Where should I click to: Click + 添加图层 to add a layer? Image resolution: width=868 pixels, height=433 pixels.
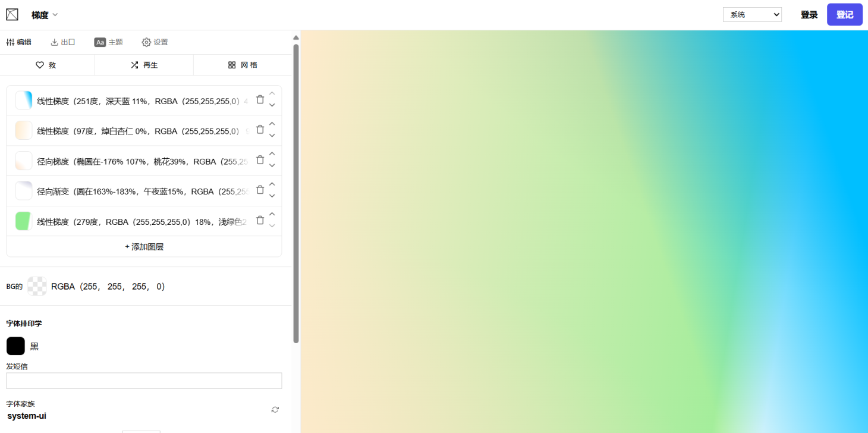click(x=144, y=247)
